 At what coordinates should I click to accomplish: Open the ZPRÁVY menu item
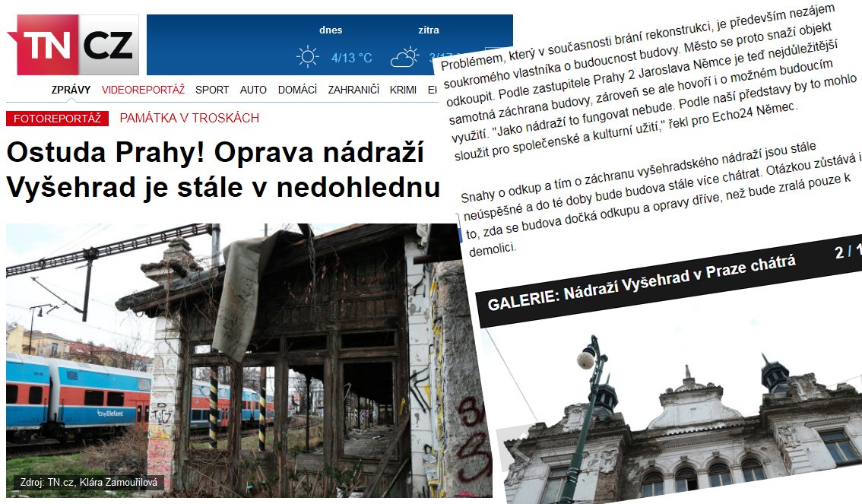[71, 90]
